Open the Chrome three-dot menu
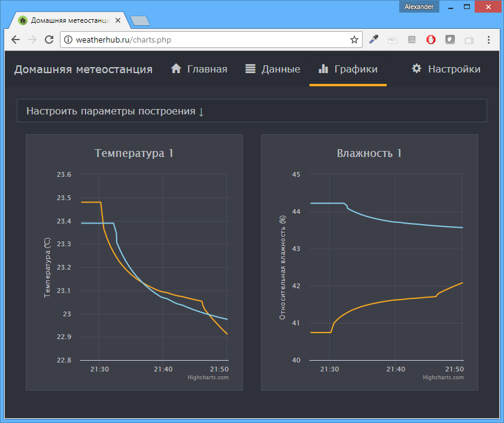The height and width of the screenshot is (423, 504). [489, 40]
